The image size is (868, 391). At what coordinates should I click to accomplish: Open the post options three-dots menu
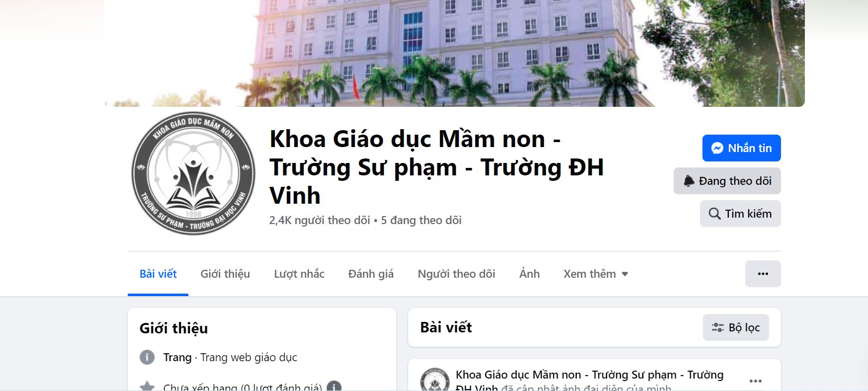tap(755, 381)
